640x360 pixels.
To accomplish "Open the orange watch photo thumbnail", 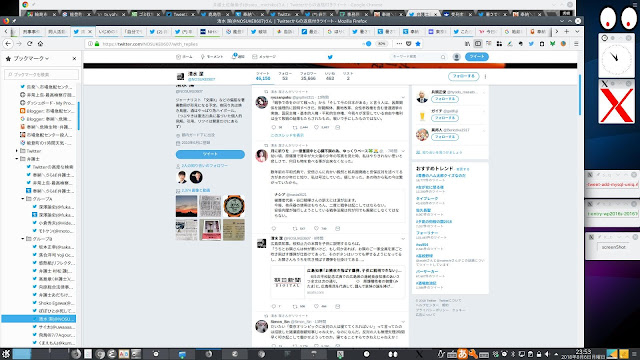I will [234, 206].
